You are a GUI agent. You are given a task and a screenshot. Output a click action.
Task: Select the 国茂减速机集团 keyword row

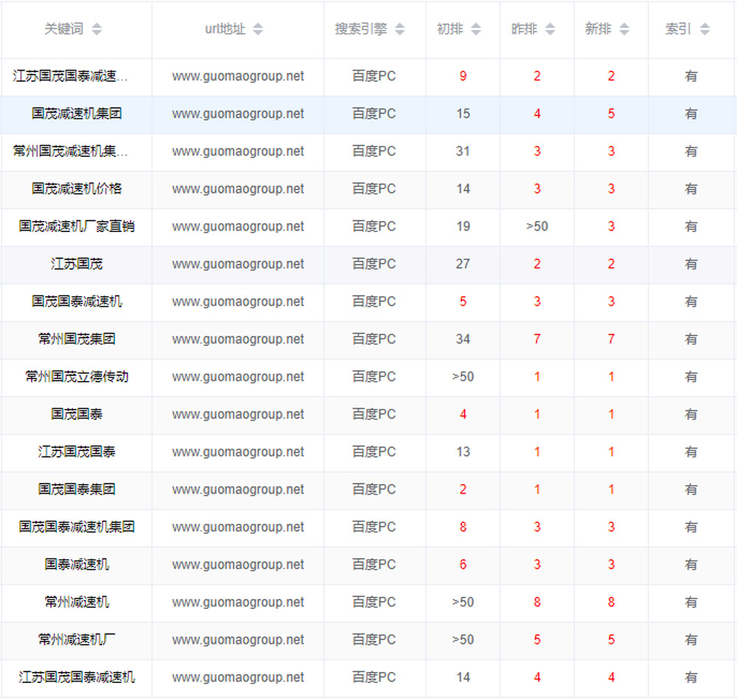(x=77, y=113)
